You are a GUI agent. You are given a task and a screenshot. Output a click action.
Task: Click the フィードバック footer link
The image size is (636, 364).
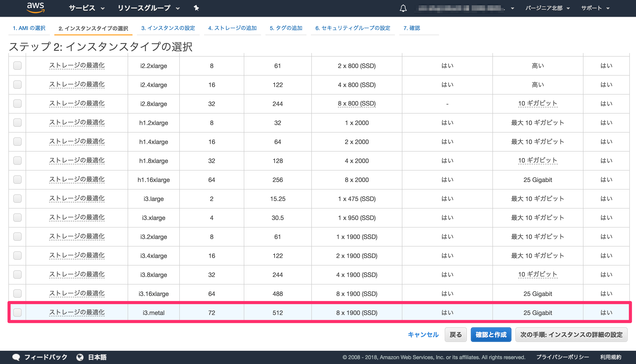click(x=46, y=357)
